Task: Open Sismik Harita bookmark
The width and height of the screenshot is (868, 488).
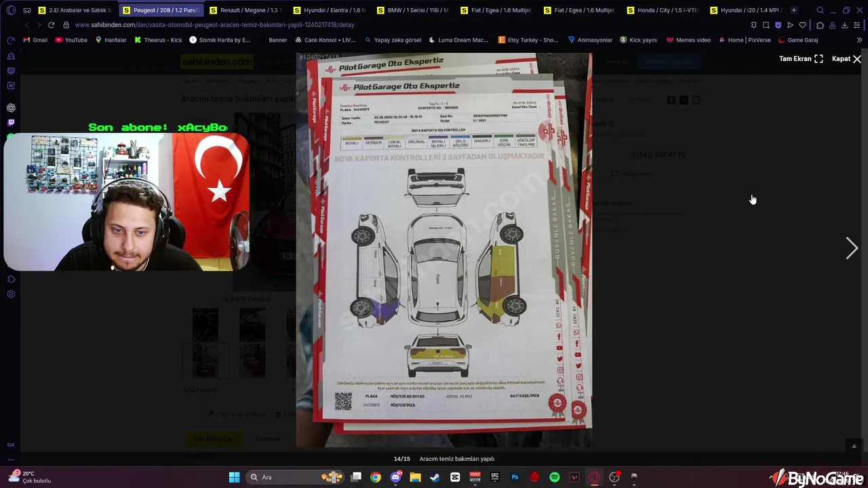Action: [x=220, y=40]
